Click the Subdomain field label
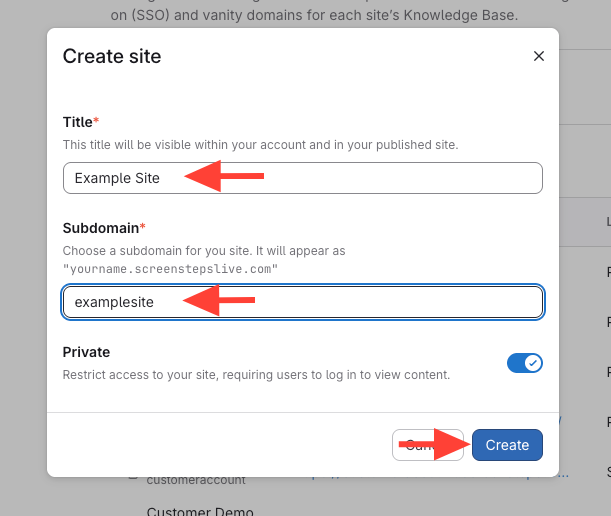 (x=100, y=229)
